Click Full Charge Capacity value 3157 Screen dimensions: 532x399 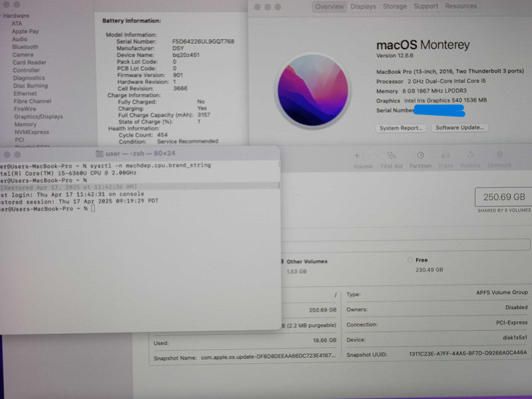[204, 114]
